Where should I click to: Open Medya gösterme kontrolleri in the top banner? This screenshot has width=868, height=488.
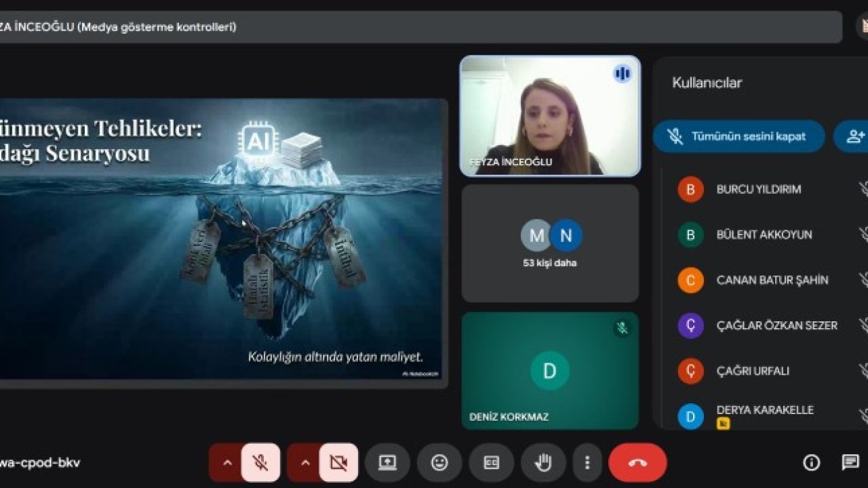[x=158, y=28]
